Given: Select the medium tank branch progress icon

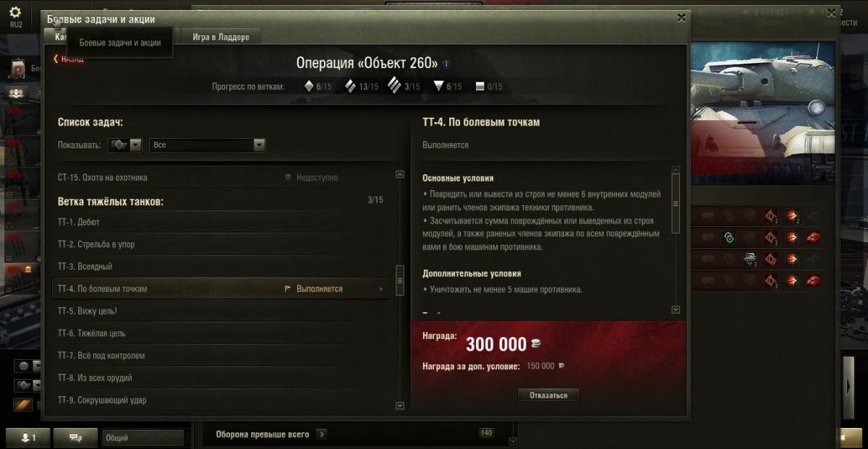Looking at the screenshot, I should [350, 86].
